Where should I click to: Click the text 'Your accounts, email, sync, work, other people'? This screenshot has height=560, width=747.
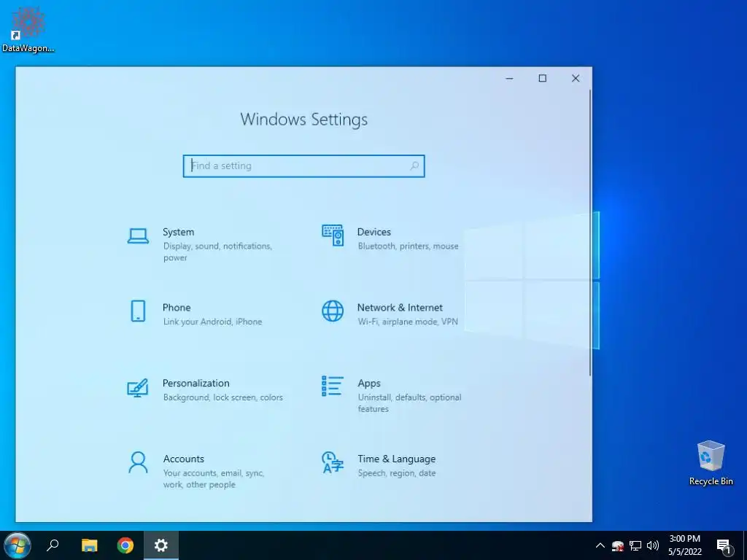[x=214, y=478]
